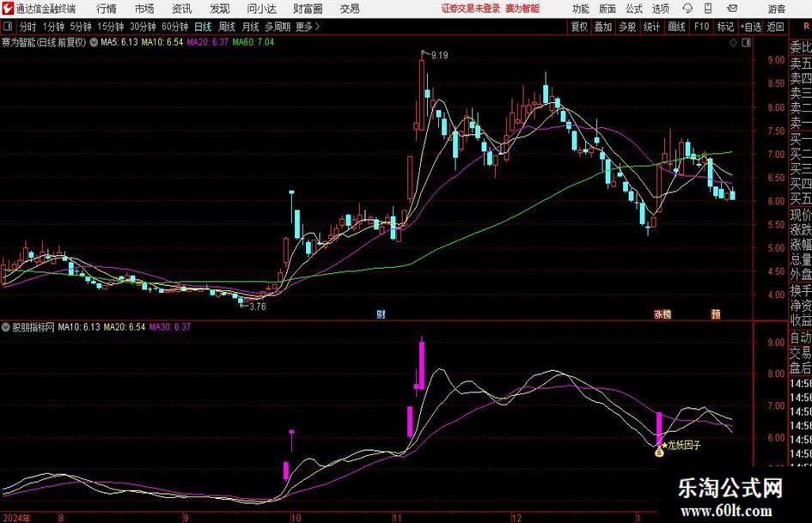This screenshot has width=812, height=523.
Task: Click the 通达信 red logo icon
Action: pyautogui.click(x=8, y=9)
